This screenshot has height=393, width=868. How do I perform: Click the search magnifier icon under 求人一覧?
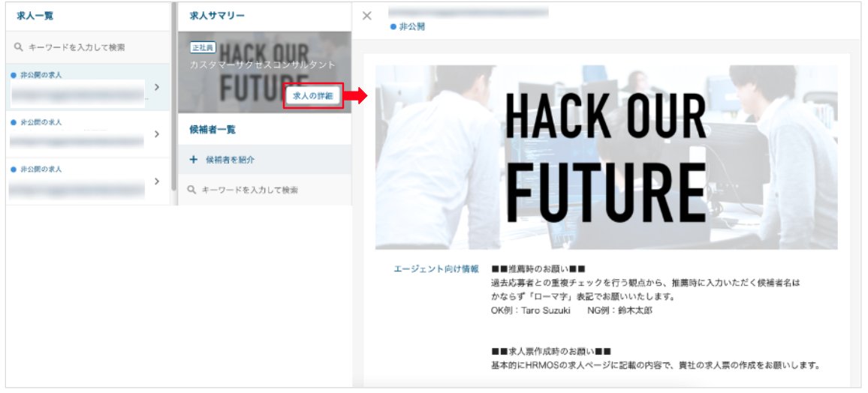point(18,47)
